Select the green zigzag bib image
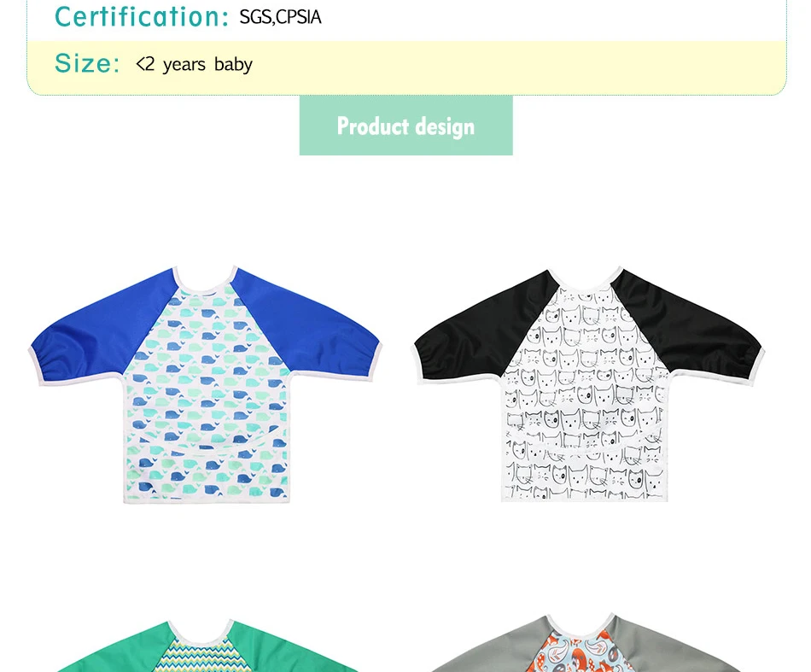Image resolution: width=811 pixels, height=672 pixels. [207, 645]
